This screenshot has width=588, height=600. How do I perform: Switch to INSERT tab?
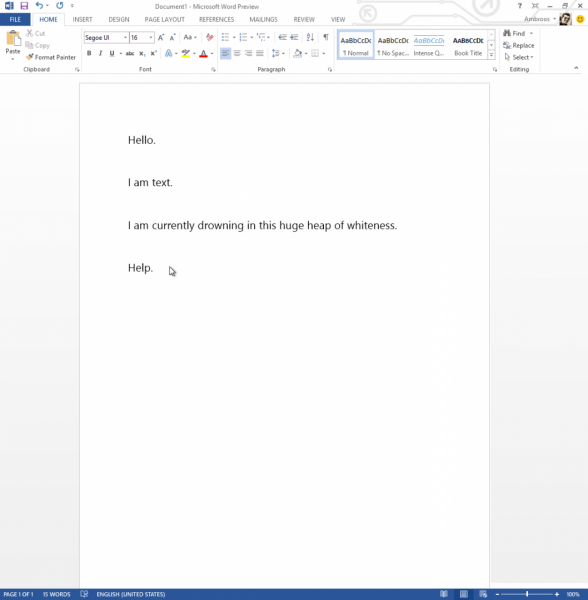pos(83,20)
